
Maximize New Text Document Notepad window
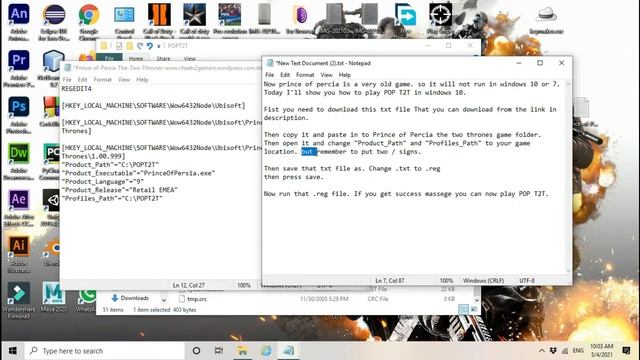540,63
